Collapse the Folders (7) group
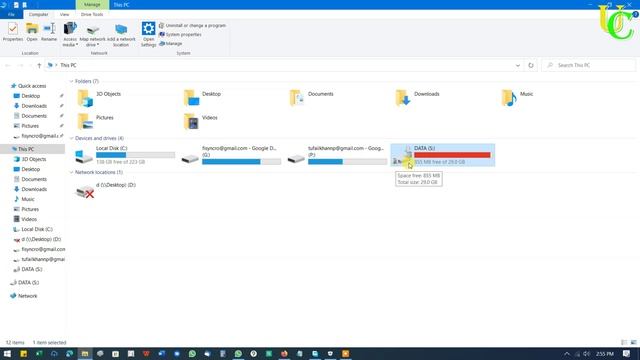 [71, 81]
